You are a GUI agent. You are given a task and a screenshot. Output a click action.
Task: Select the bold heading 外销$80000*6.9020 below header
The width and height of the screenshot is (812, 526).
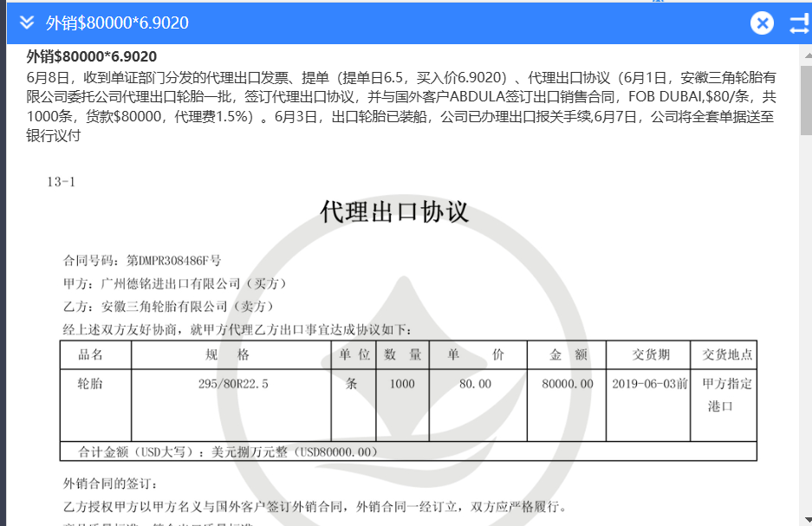92,56
